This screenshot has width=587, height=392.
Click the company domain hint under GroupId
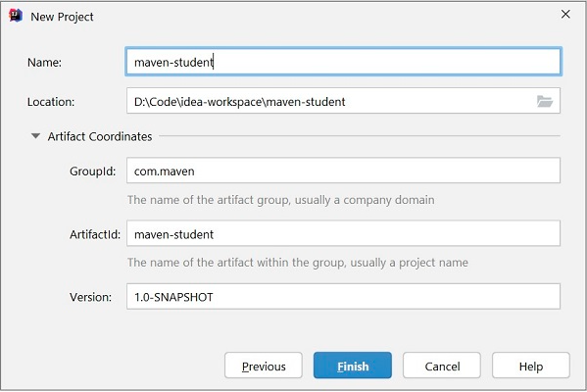281,200
